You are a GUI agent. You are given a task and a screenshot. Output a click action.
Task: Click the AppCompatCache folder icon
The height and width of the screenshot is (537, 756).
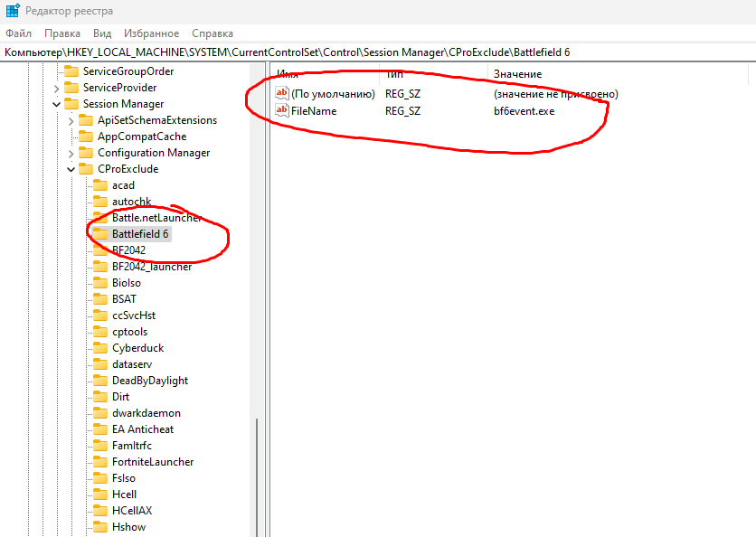pyautogui.click(x=86, y=137)
